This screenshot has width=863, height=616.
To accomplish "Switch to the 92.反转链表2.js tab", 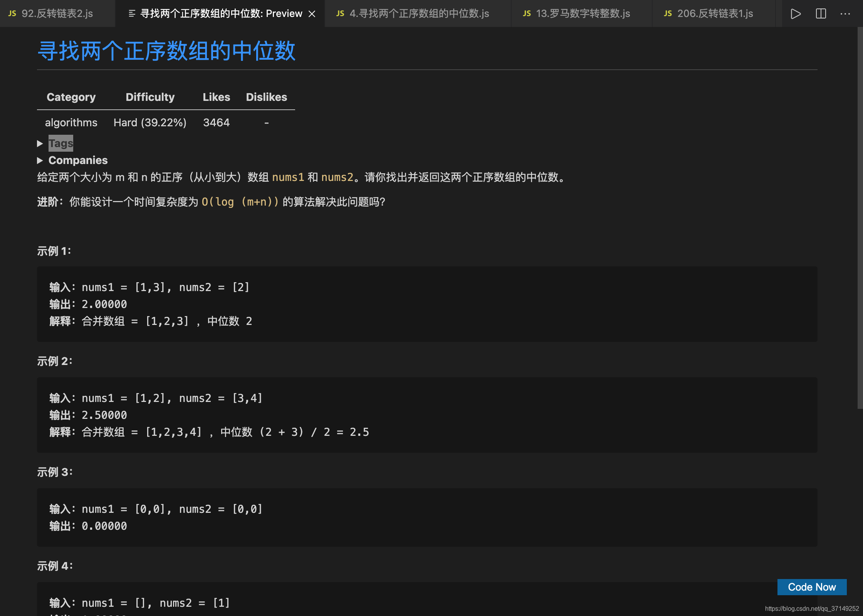I will click(57, 14).
